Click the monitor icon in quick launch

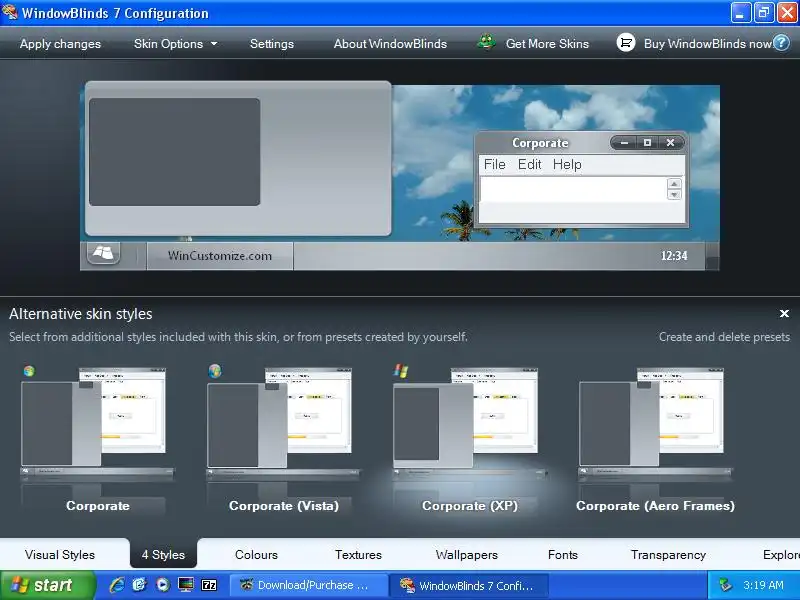186,585
